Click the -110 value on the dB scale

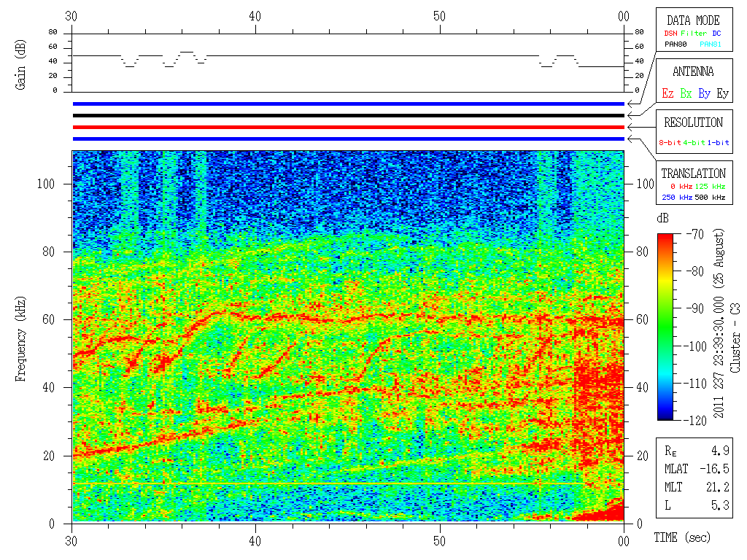[694, 384]
